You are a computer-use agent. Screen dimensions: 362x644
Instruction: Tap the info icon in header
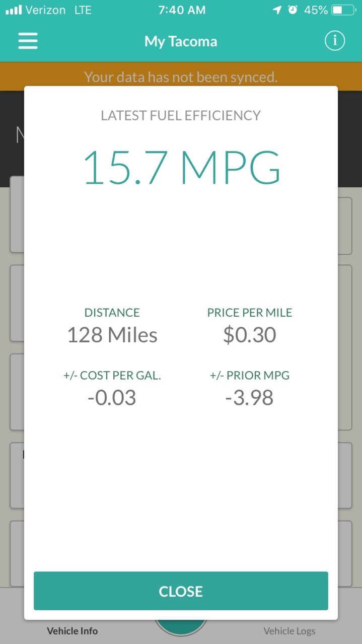[334, 41]
